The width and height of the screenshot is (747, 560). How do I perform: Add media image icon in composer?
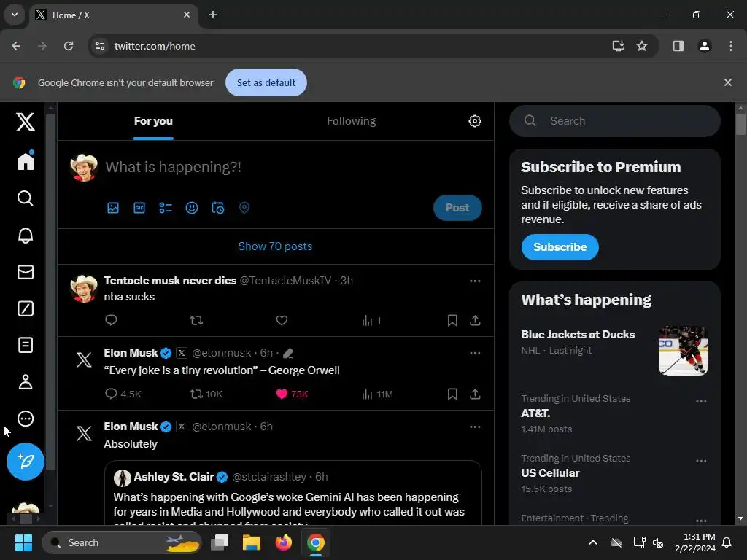pos(113,208)
